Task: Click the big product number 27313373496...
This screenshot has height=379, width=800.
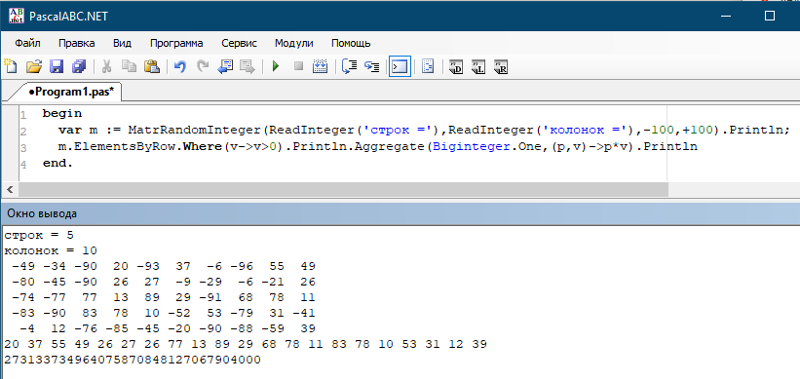Action: coord(132,360)
